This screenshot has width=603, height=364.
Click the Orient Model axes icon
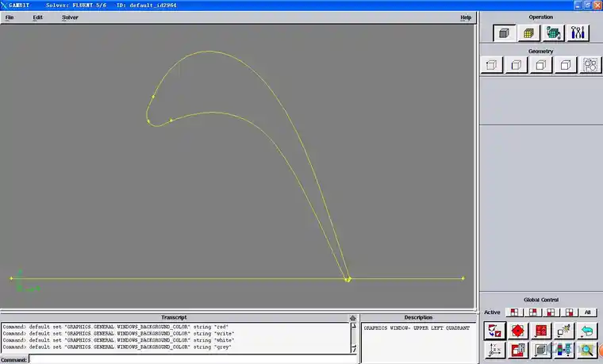pos(494,350)
